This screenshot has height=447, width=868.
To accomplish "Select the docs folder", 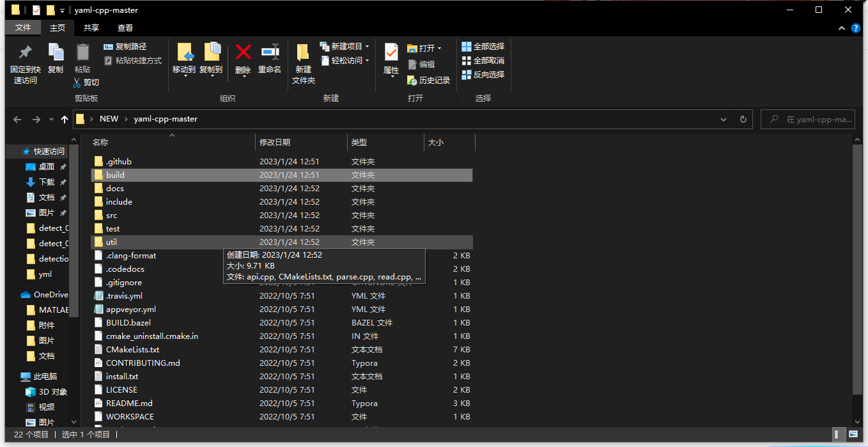I will point(282,189).
